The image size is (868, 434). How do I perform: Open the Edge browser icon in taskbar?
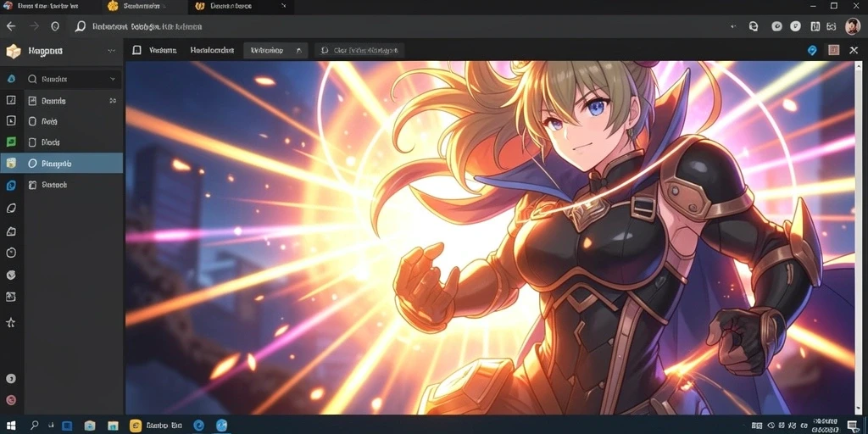[199, 426]
